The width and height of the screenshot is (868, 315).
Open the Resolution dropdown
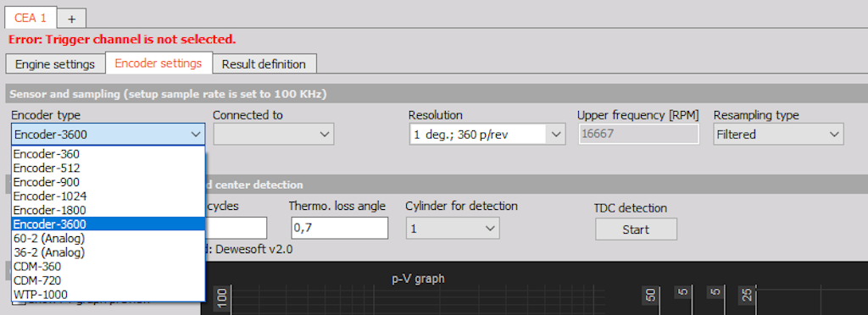(x=487, y=135)
